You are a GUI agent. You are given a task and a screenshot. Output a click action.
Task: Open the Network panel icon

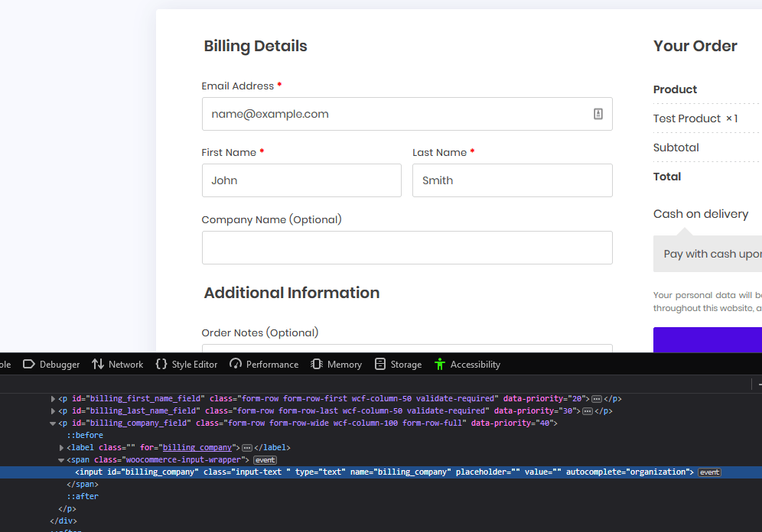click(98, 364)
